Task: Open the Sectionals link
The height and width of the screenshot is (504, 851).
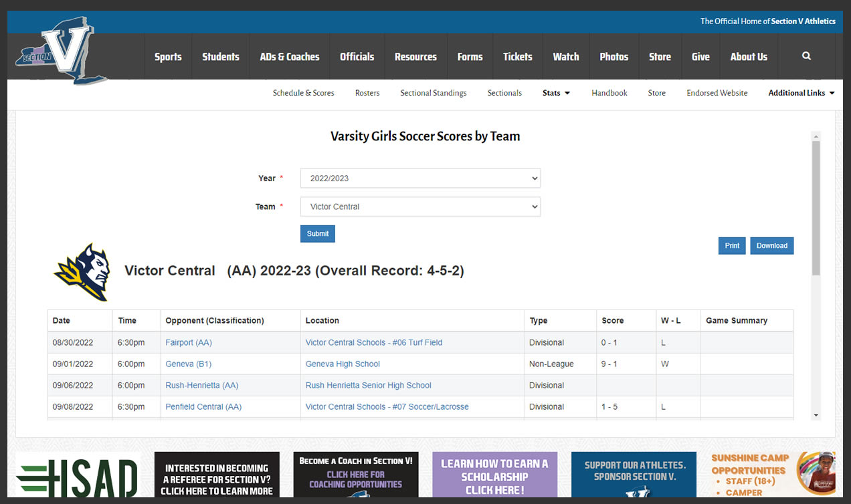Action: click(504, 93)
